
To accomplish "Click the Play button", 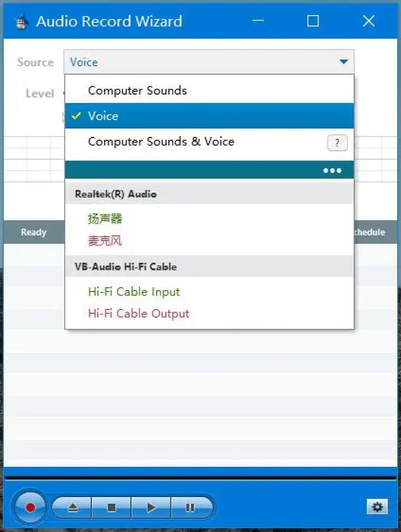I will pos(151,508).
